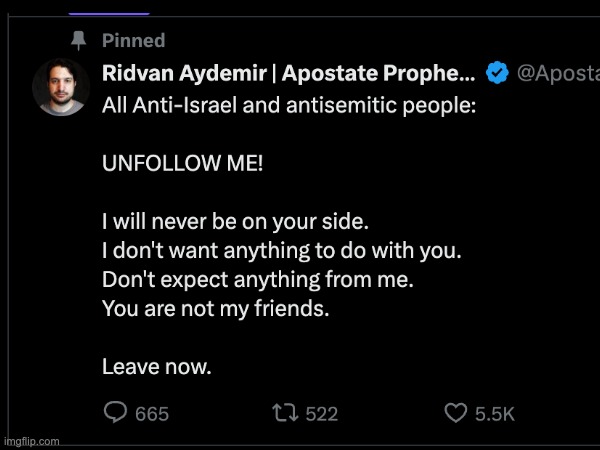Viewport: 600px width, 450px height.
Task: Click the line You are not my friends
Action: point(215,308)
